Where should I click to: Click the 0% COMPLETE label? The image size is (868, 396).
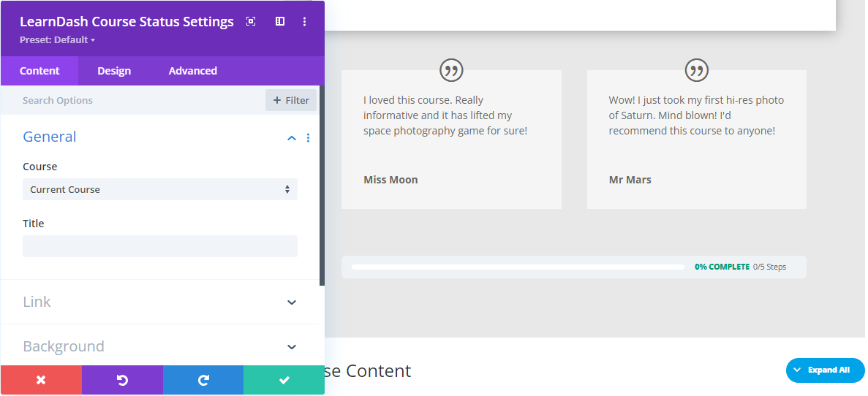(x=722, y=267)
